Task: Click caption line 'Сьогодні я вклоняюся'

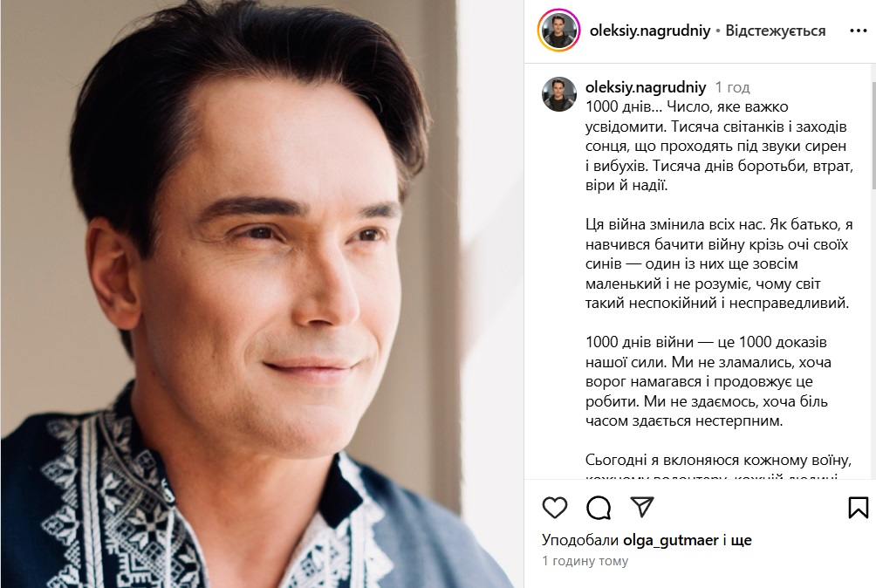Action: click(718, 460)
